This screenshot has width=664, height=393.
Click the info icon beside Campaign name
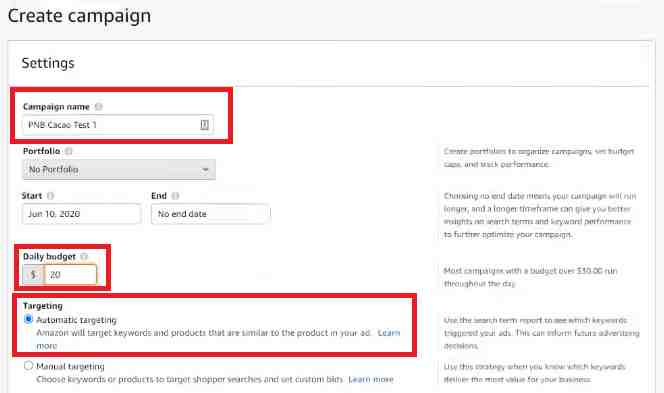point(99,107)
